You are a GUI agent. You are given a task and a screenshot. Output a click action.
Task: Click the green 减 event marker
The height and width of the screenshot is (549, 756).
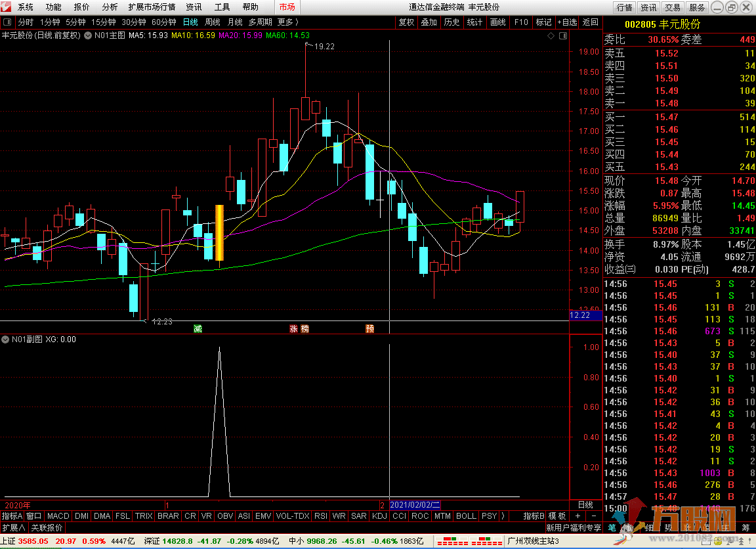198,328
